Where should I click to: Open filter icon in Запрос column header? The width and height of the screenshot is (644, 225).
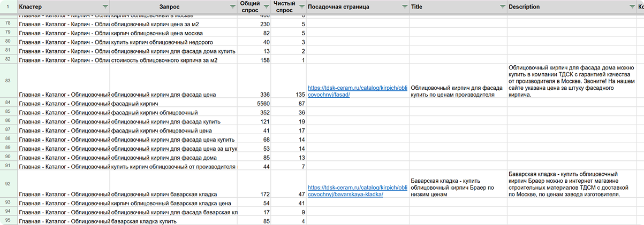(x=232, y=7)
